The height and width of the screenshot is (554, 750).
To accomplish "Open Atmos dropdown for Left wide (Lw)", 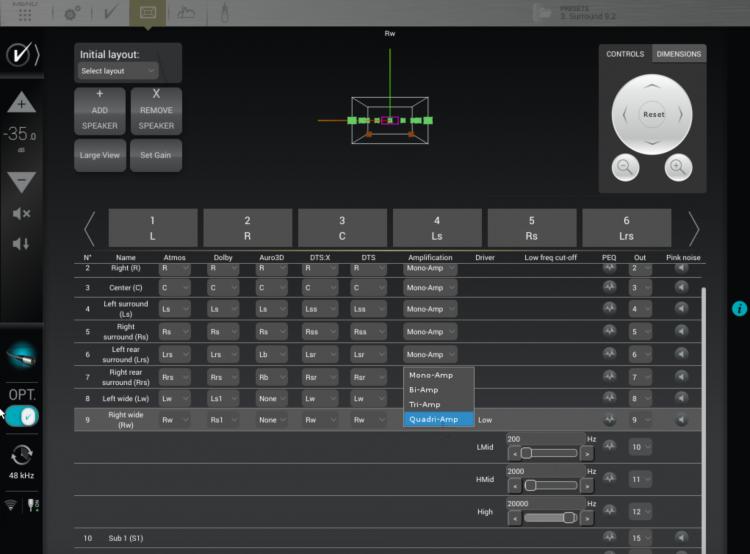I will click(x=174, y=399).
